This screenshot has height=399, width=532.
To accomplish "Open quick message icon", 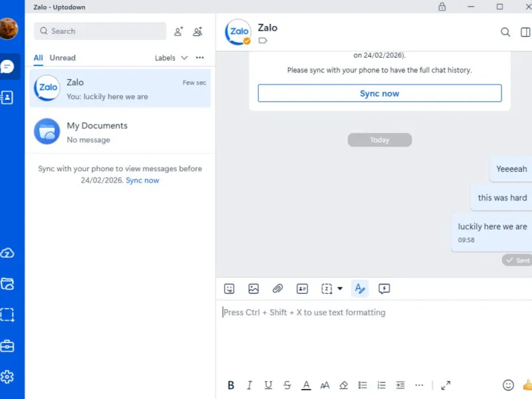I will 384,289.
